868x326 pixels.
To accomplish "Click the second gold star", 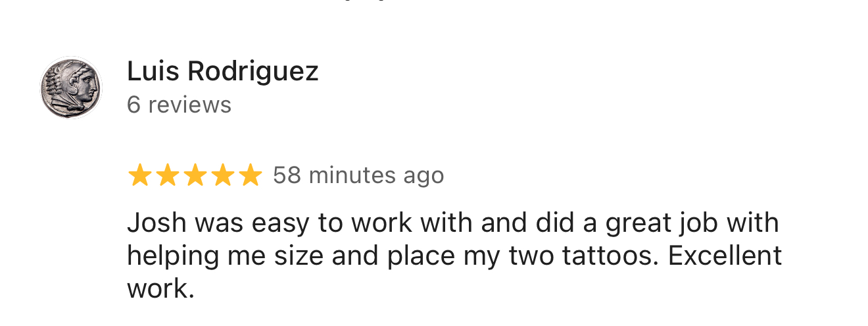I will [x=167, y=176].
